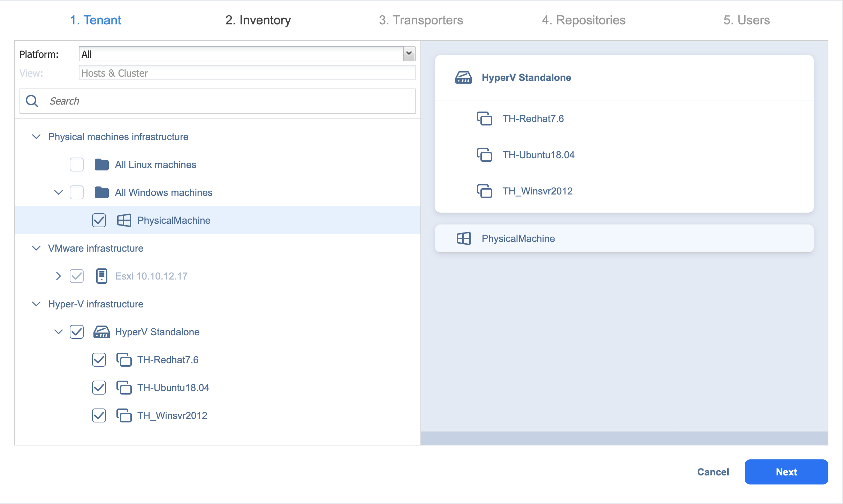This screenshot has width=843, height=504.
Task: Click the HyperV Standalone server icon in tree
Action: (x=102, y=332)
